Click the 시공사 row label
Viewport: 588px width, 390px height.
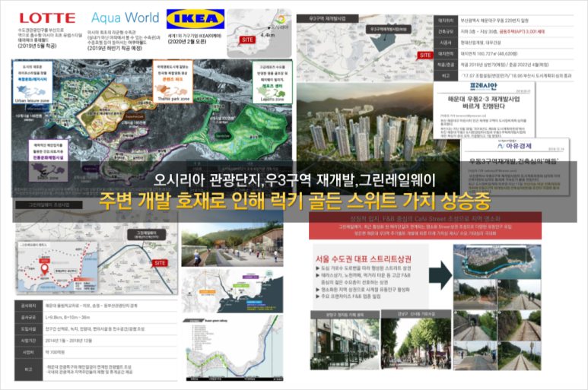pyautogui.click(x=446, y=43)
